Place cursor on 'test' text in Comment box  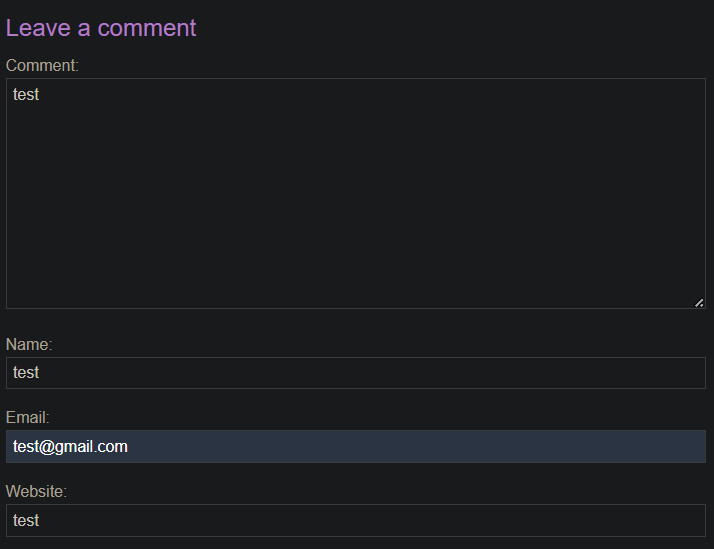point(26,95)
